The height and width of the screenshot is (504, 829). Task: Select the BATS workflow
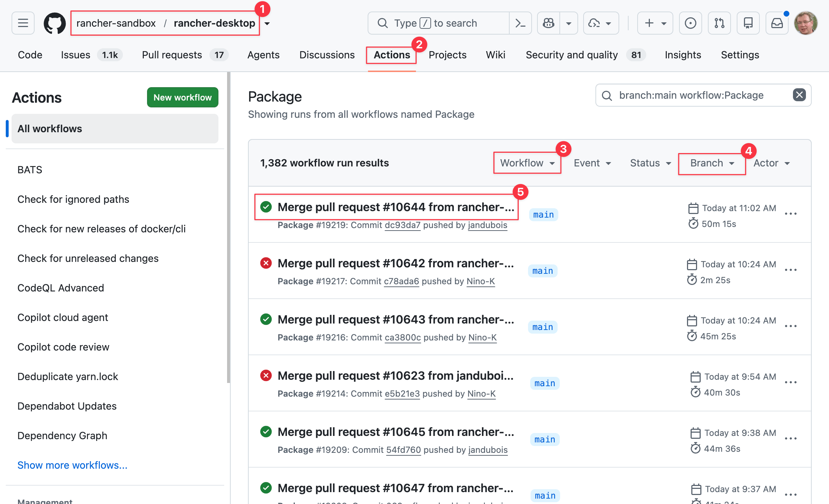point(115,170)
